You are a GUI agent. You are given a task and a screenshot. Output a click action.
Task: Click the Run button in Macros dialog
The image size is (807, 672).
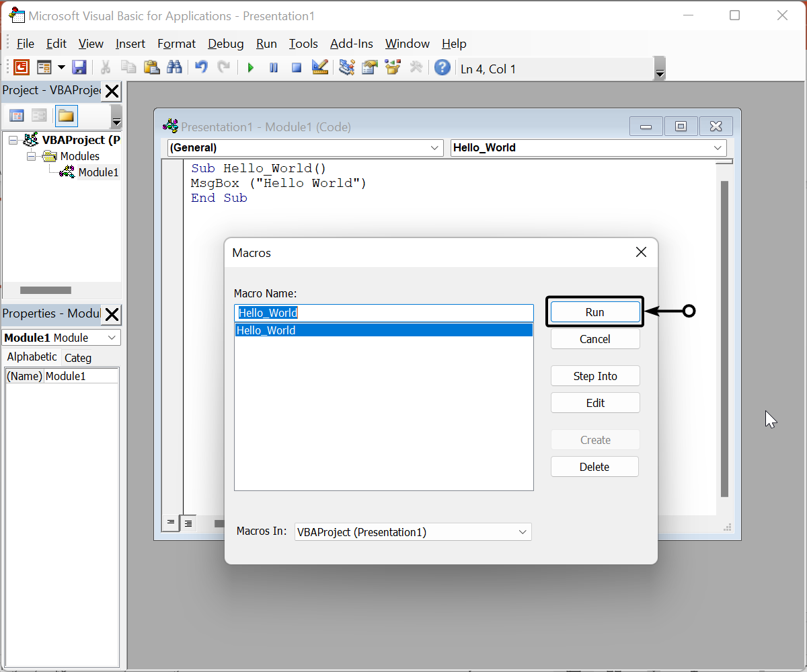(594, 312)
